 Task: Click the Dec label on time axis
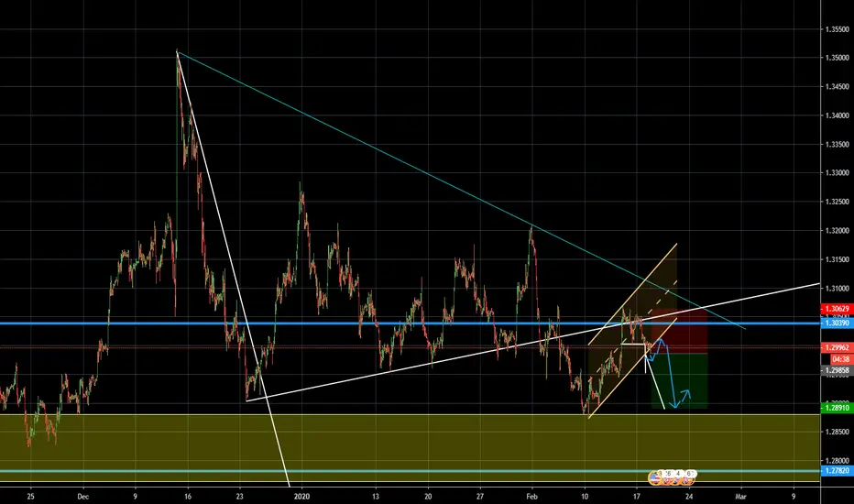click(82, 497)
